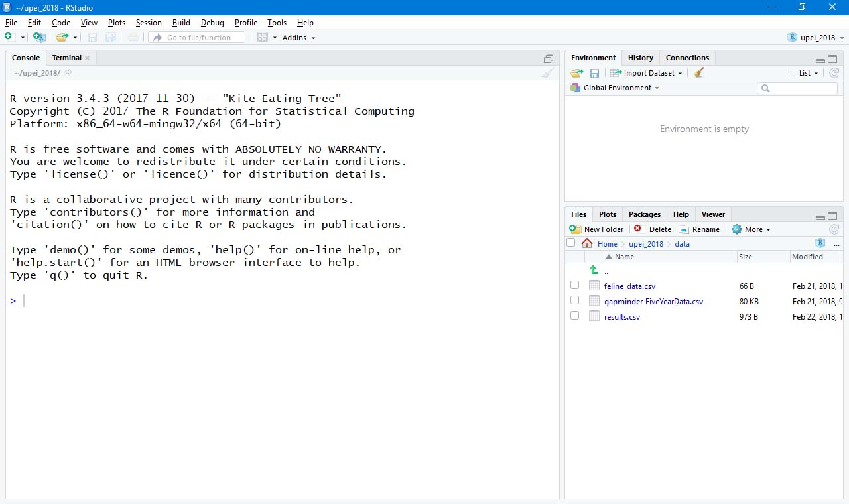This screenshot has height=504, width=849.
Task: Click the New Folder button
Action: click(x=597, y=229)
